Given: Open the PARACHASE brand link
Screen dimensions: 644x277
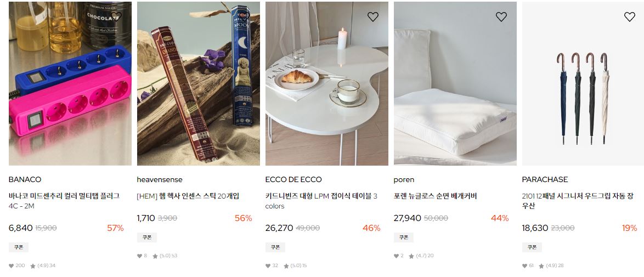Looking at the screenshot, I should click(x=545, y=179).
